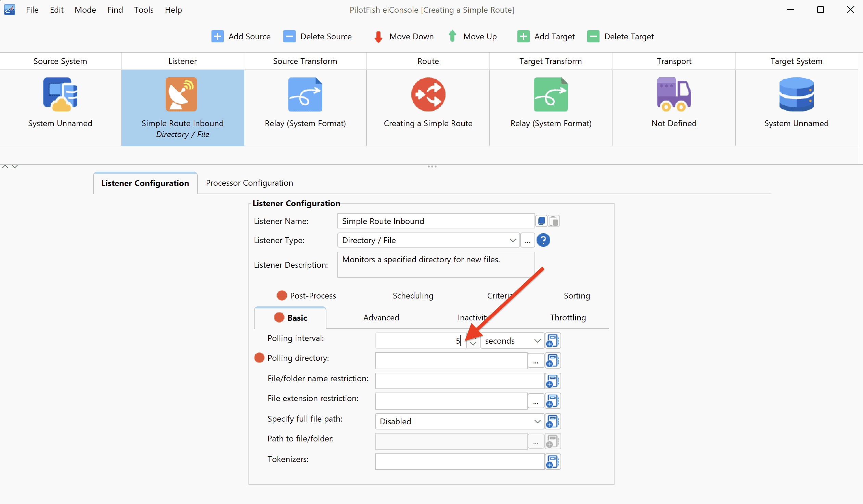Click the Listener Name input field

[436, 221]
